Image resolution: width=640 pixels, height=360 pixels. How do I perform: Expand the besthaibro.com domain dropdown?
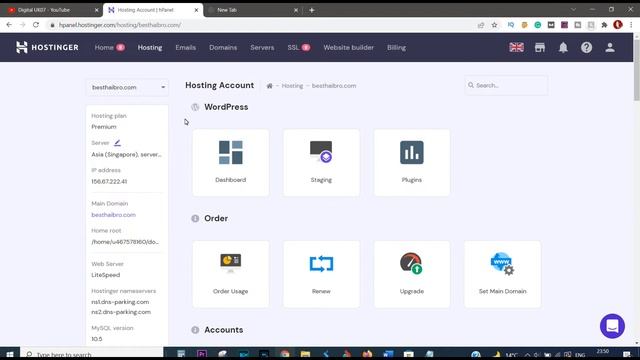(x=127, y=87)
